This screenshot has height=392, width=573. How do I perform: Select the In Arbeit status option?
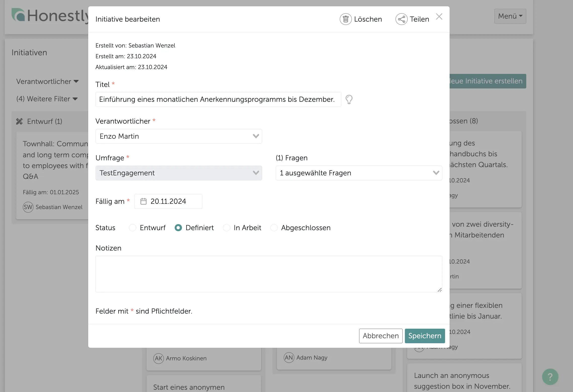pyautogui.click(x=226, y=228)
